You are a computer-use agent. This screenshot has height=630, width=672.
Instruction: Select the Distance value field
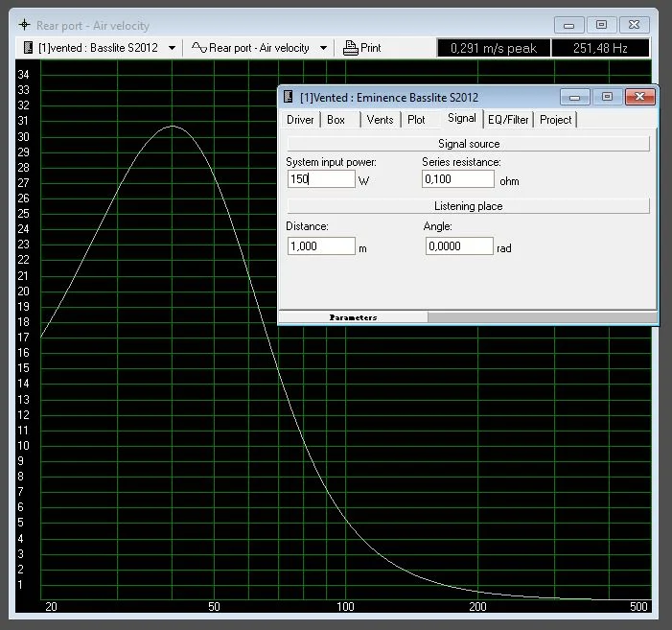321,246
